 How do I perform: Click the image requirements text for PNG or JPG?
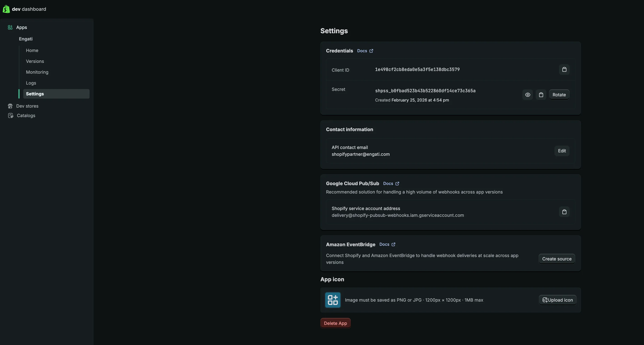pos(414,300)
